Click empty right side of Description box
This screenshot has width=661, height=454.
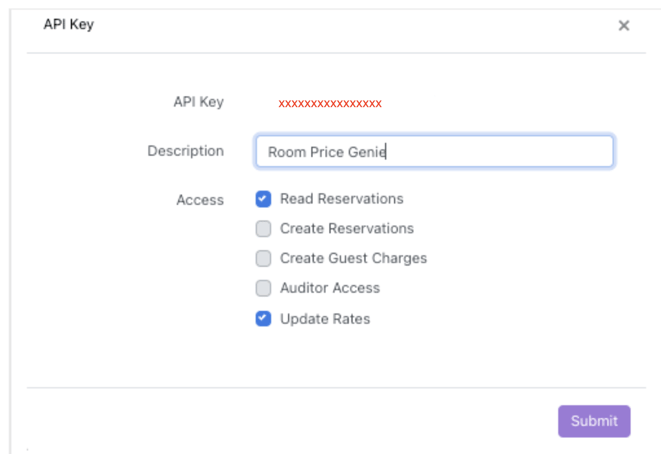[520, 152]
